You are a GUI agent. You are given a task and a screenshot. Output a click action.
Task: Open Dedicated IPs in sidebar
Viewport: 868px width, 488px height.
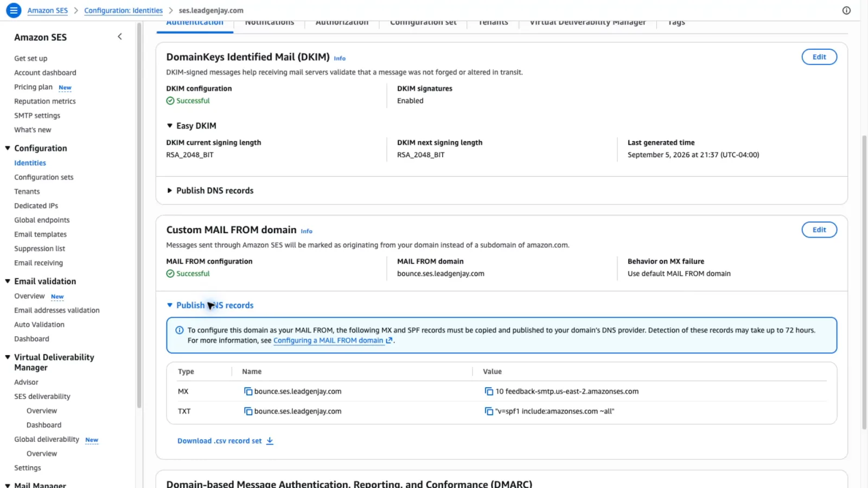36,206
